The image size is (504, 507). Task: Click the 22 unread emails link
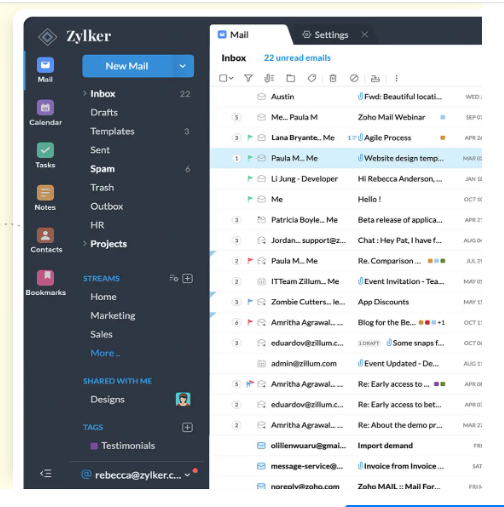(297, 58)
